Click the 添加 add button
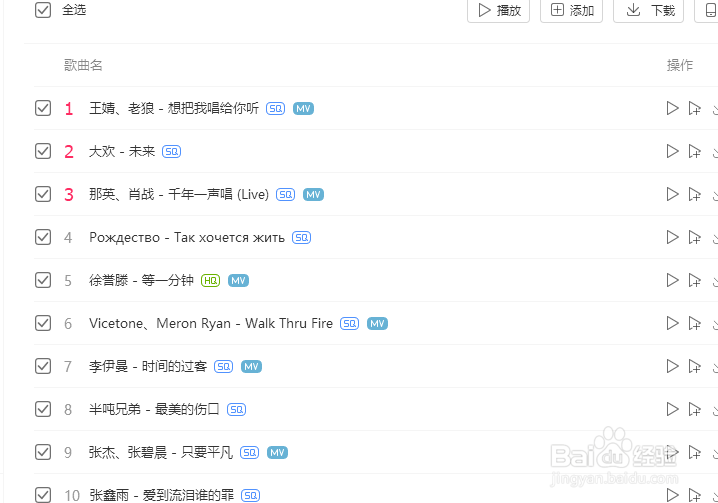The image size is (718, 503). point(571,10)
